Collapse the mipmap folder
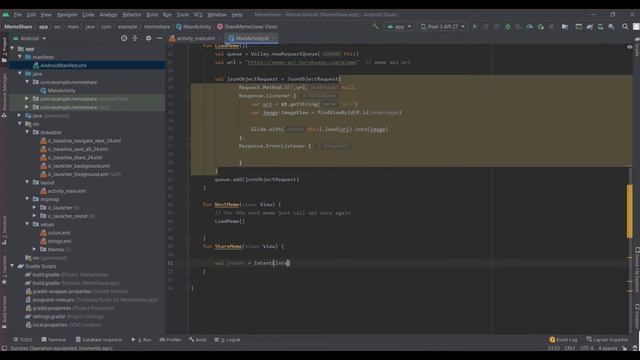640x360 pixels. click(x=27, y=199)
